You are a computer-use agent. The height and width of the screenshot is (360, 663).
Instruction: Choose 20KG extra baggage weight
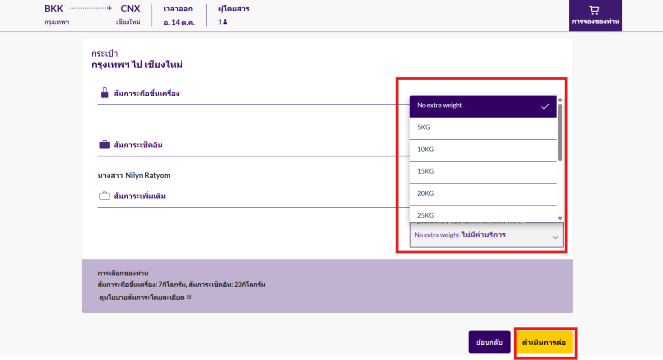click(483, 194)
